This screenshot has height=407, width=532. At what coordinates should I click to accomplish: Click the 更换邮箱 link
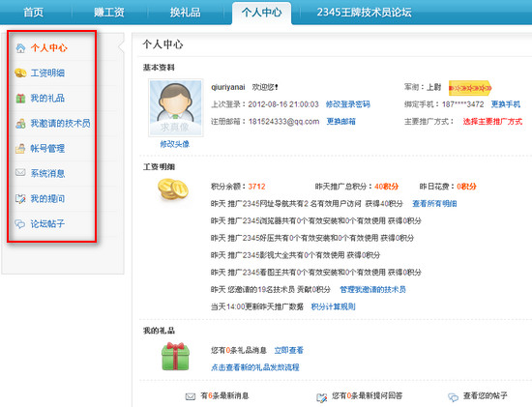tap(341, 122)
